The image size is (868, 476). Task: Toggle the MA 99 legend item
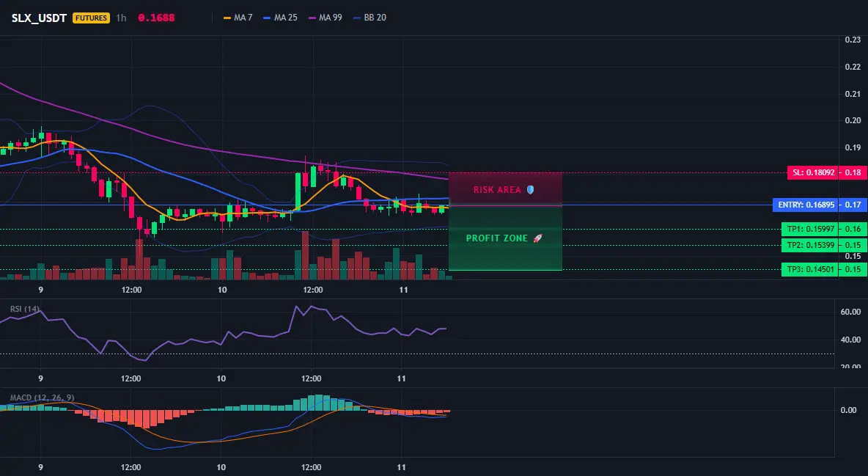click(x=325, y=18)
